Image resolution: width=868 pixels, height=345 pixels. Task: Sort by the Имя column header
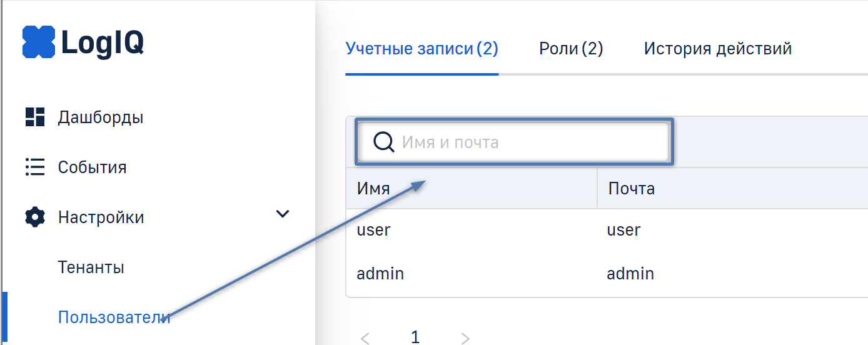click(x=373, y=188)
